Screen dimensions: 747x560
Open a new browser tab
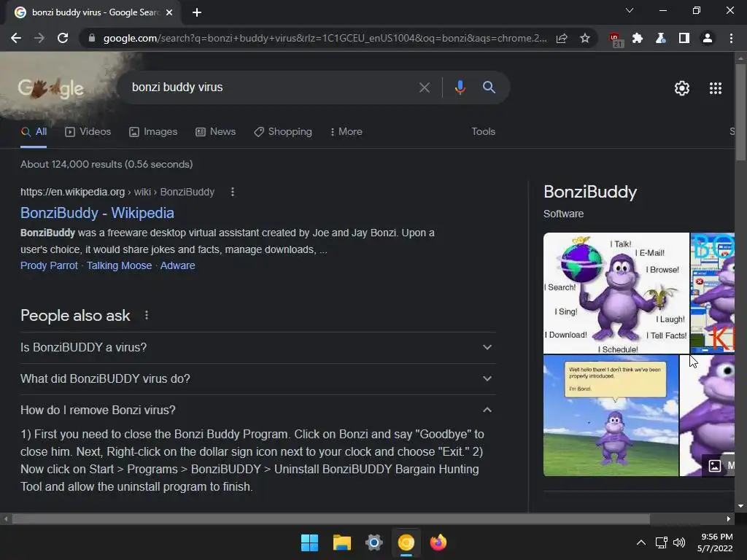coord(197,12)
